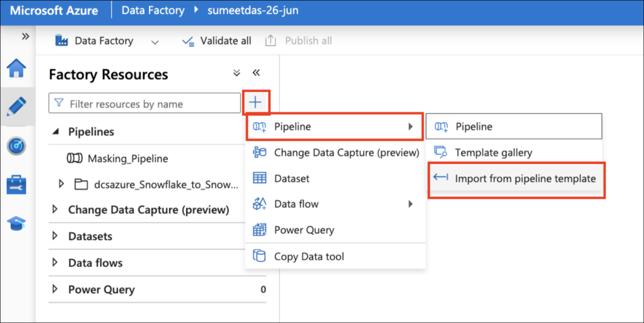Click the Microsoft Azure header title
This screenshot has height=323, width=644.
click(x=54, y=11)
